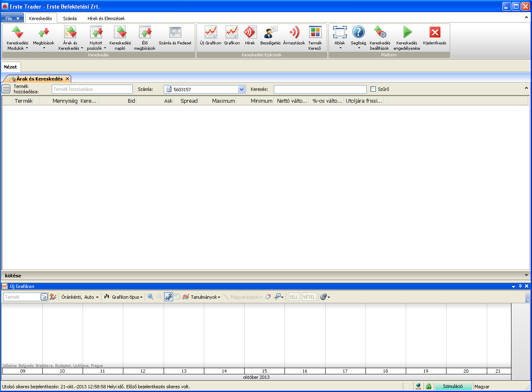
Task: Toggle the chart crosshair scroll icon
Action: tap(169, 297)
